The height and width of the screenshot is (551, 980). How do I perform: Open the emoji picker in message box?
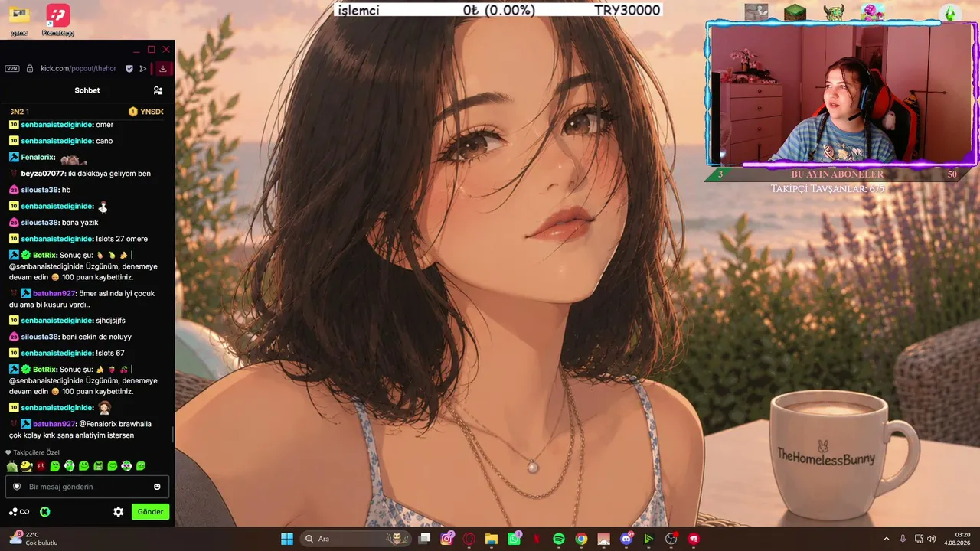click(x=157, y=487)
